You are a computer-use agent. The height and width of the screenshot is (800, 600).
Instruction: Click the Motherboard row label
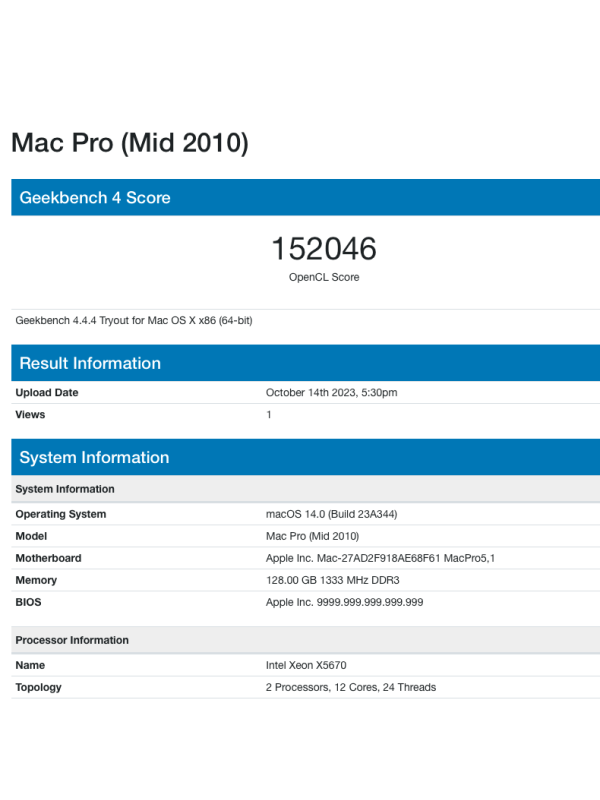48,558
